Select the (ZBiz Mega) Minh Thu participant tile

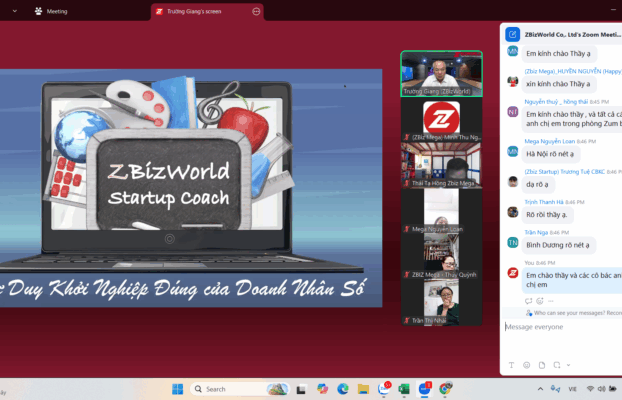click(442, 119)
